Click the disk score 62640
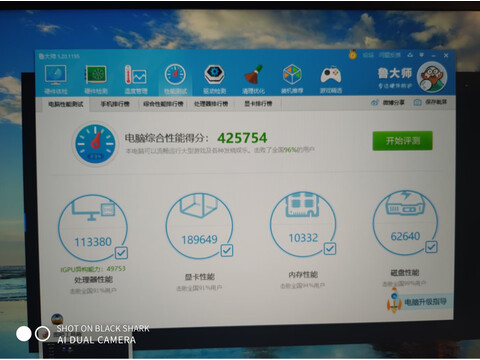Screen dimensions: 480x360 [x=405, y=236]
